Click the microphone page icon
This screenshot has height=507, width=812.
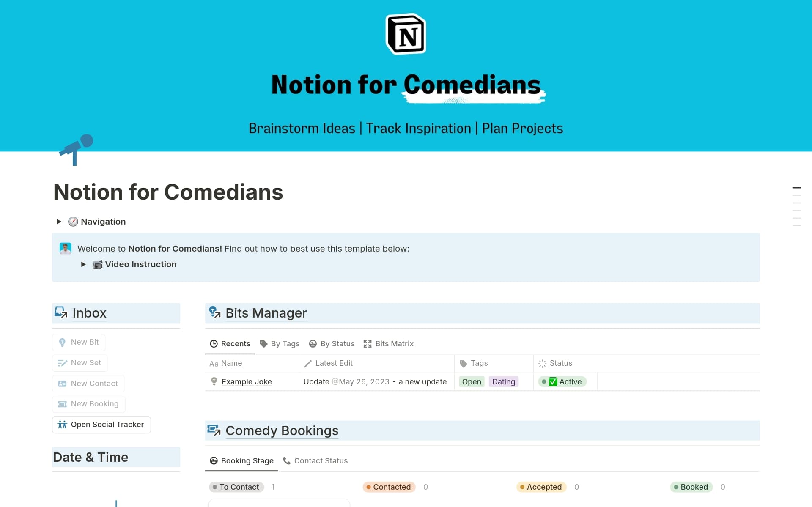click(77, 150)
